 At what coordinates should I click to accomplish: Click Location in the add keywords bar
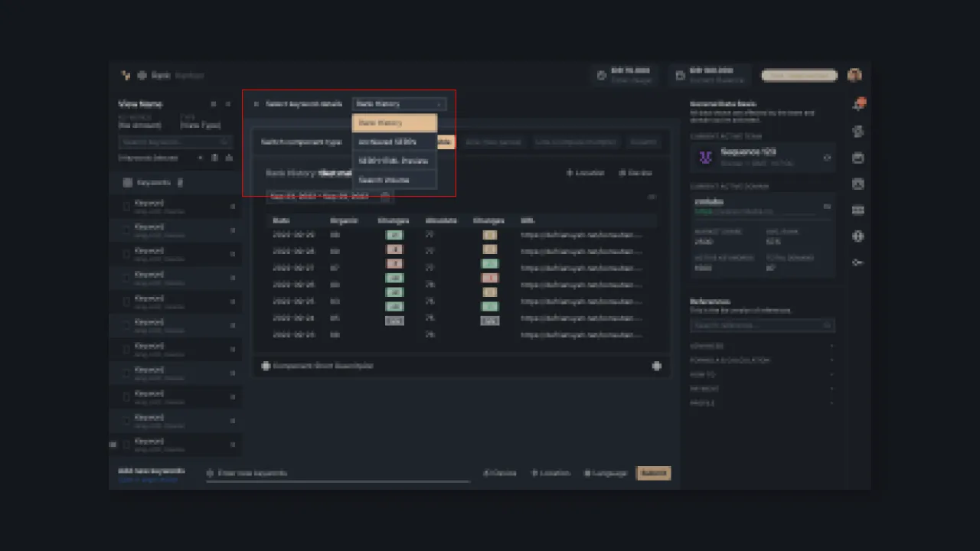point(551,473)
